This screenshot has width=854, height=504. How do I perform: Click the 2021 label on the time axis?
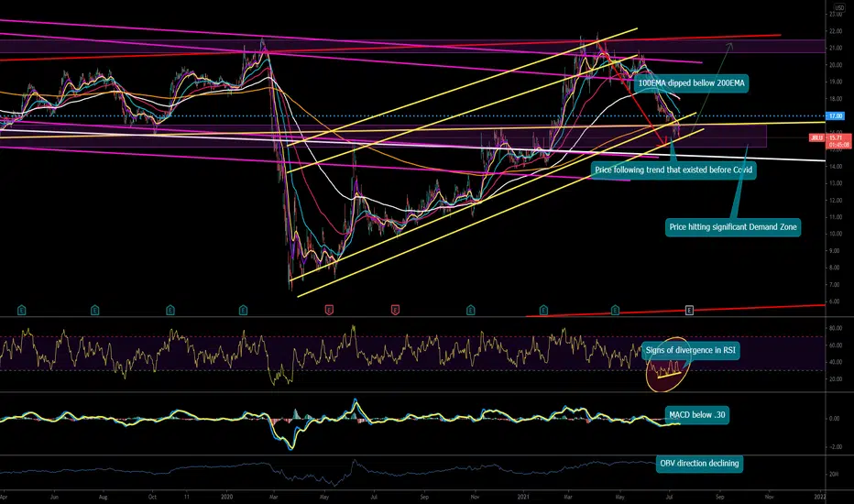click(x=523, y=497)
